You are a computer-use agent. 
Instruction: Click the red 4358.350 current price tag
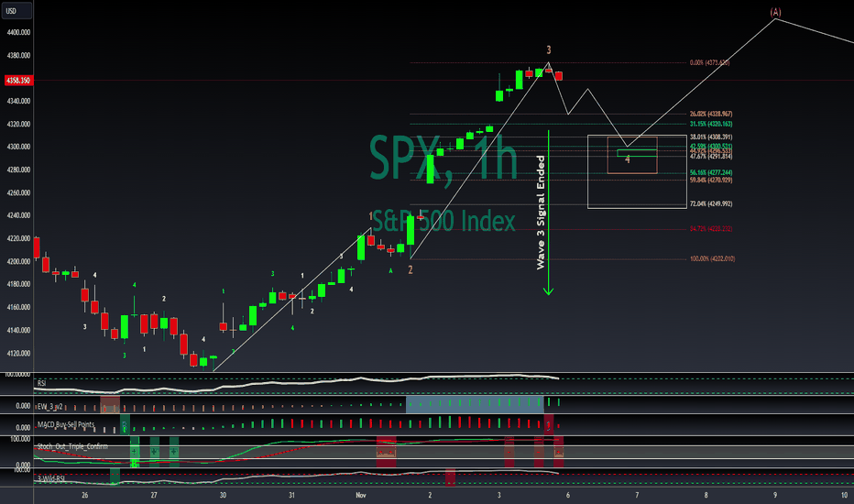18,81
